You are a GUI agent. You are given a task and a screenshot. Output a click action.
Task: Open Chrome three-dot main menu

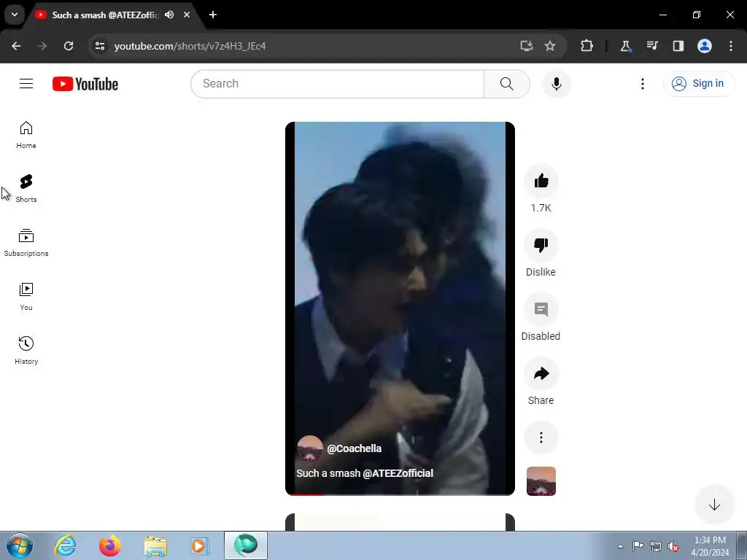click(730, 46)
